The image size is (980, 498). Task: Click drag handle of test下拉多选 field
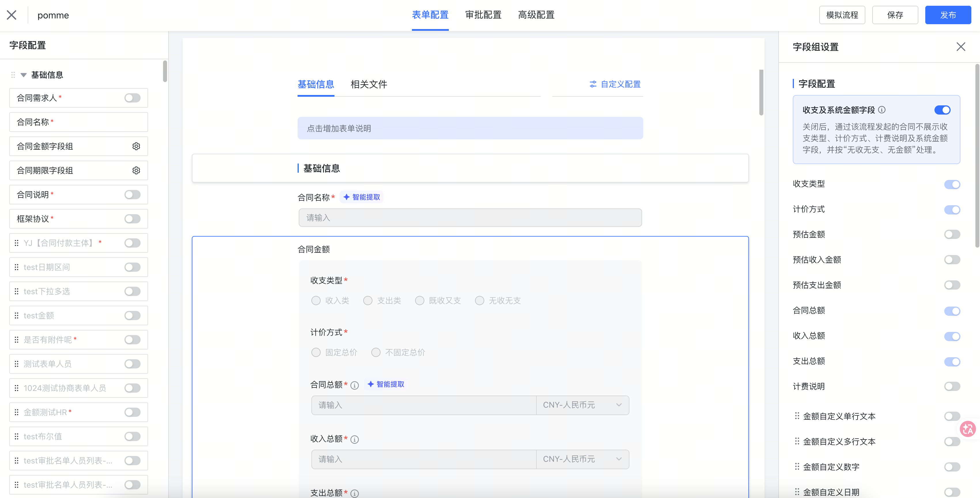pos(16,291)
